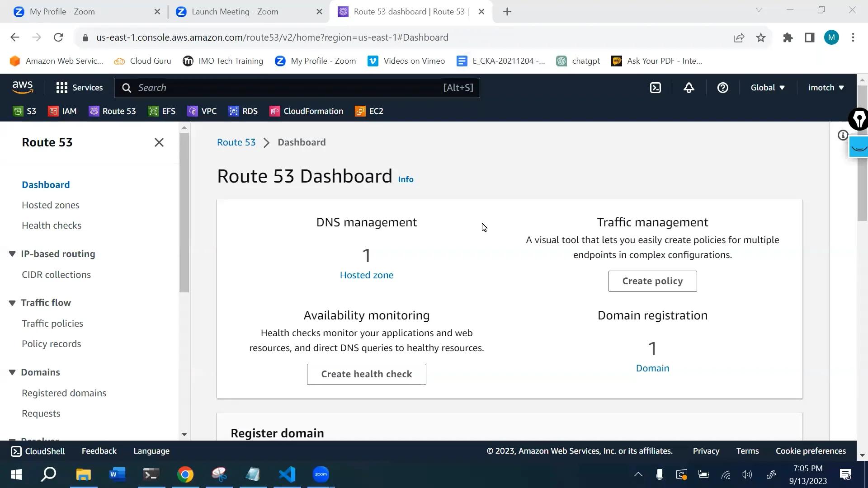Open the Hosted zone link
This screenshot has height=488, width=868.
pos(366,275)
